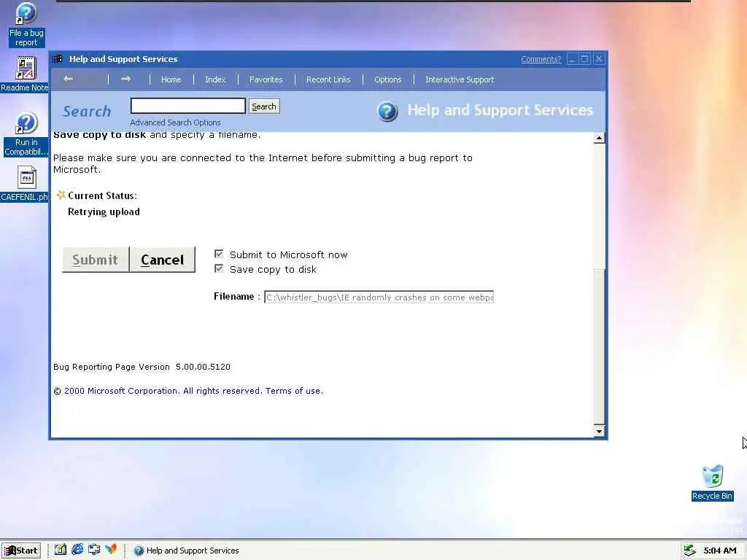Viewport: 747px width, 560px height.
Task: Toggle Save copy to disk checkbox
Action: coord(219,268)
